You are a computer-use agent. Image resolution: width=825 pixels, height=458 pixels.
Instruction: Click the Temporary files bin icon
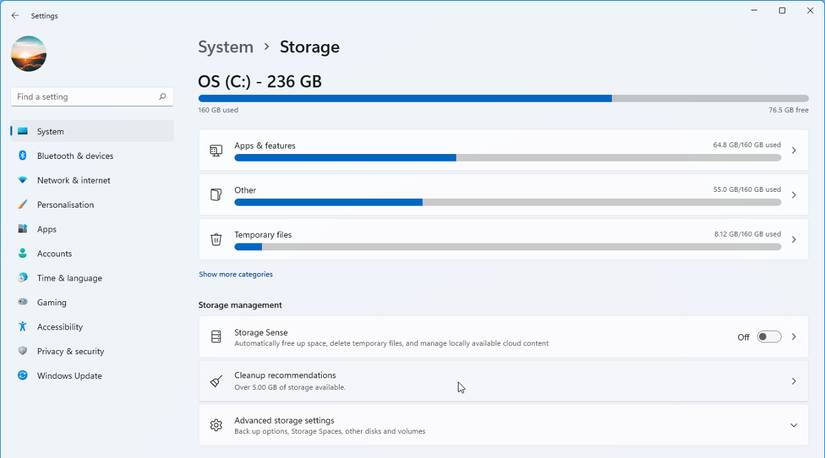[x=216, y=240]
